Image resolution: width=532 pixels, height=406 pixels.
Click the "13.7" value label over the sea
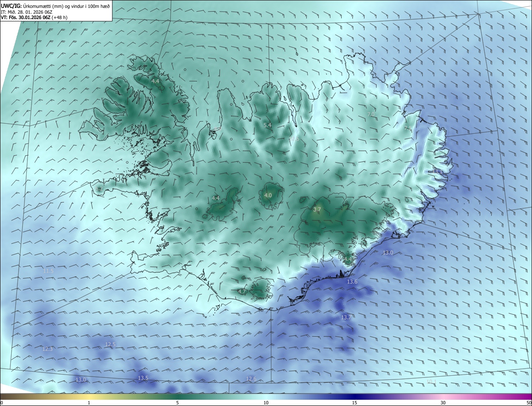(x=346, y=318)
